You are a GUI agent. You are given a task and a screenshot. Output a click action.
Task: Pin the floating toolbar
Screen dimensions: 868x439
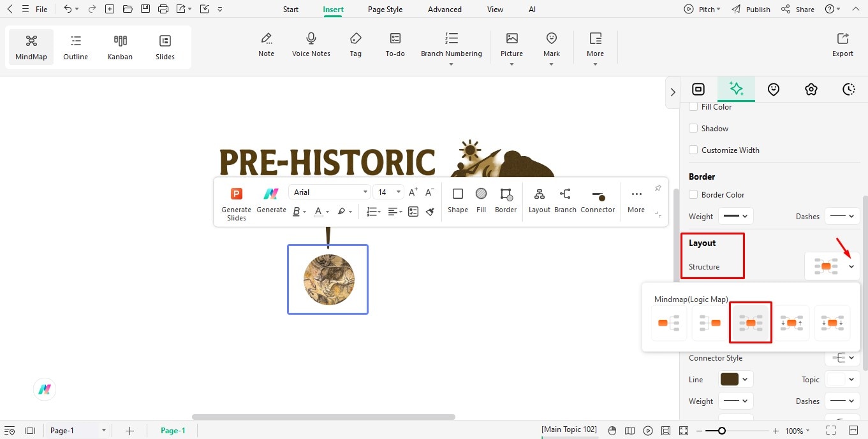coord(658,188)
